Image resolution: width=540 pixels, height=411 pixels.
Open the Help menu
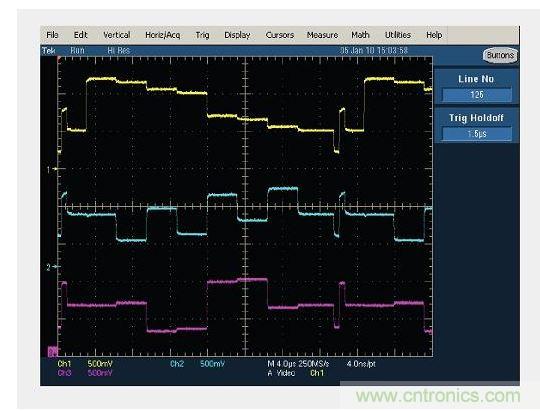[x=434, y=35]
